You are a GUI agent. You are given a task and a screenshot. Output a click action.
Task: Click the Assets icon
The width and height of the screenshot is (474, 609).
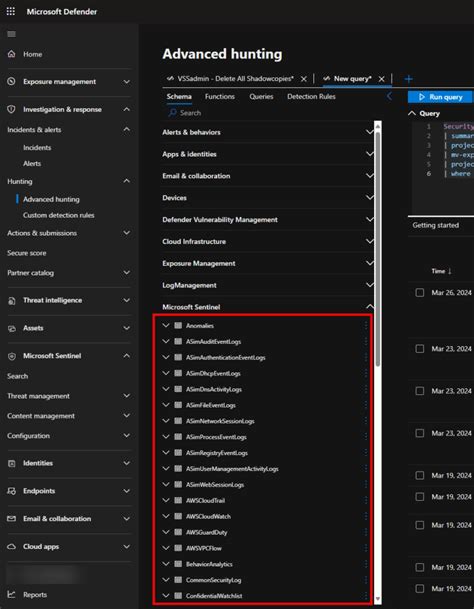click(12, 328)
